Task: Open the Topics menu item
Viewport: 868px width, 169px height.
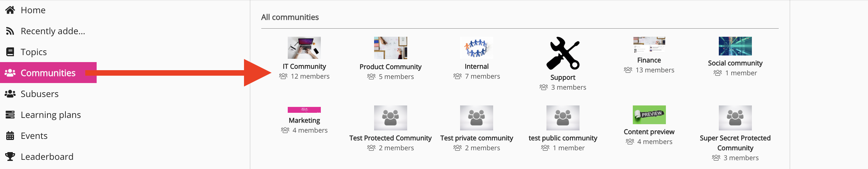Action: (x=34, y=52)
